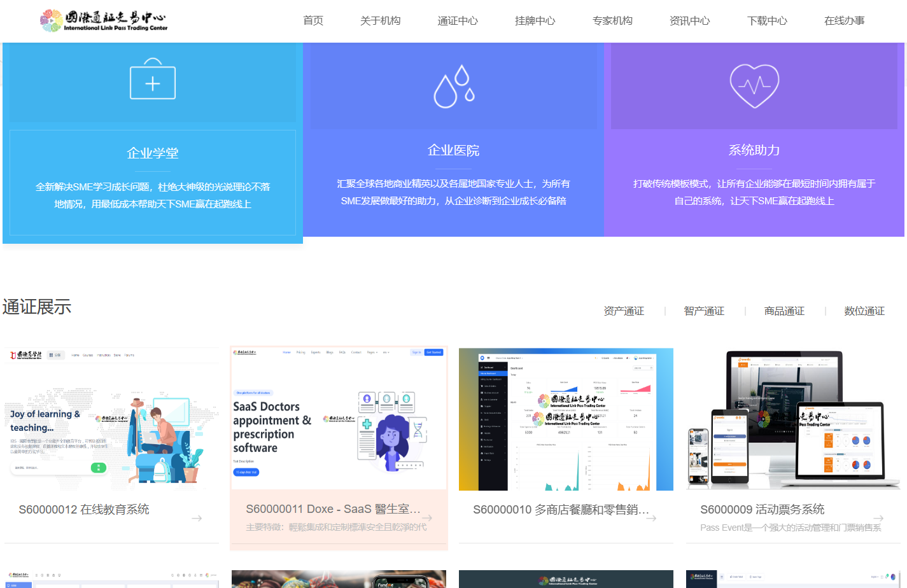Click the International Link Pass Trading Center logo
The image size is (907, 588).
click(103, 20)
